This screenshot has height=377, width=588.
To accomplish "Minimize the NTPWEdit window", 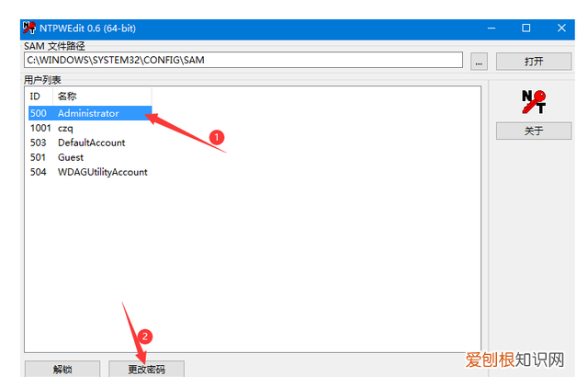I will point(492,29).
